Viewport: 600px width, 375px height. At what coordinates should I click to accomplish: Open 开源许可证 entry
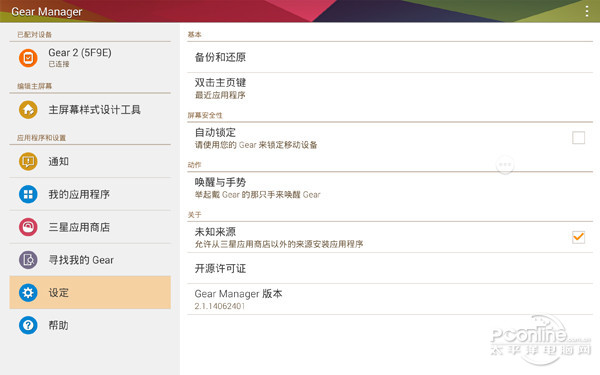tap(390, 268)
